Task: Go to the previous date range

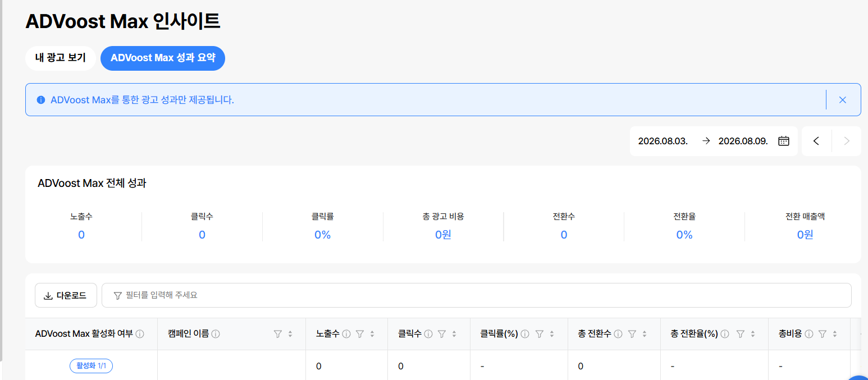Action: [x=816, y=141]
